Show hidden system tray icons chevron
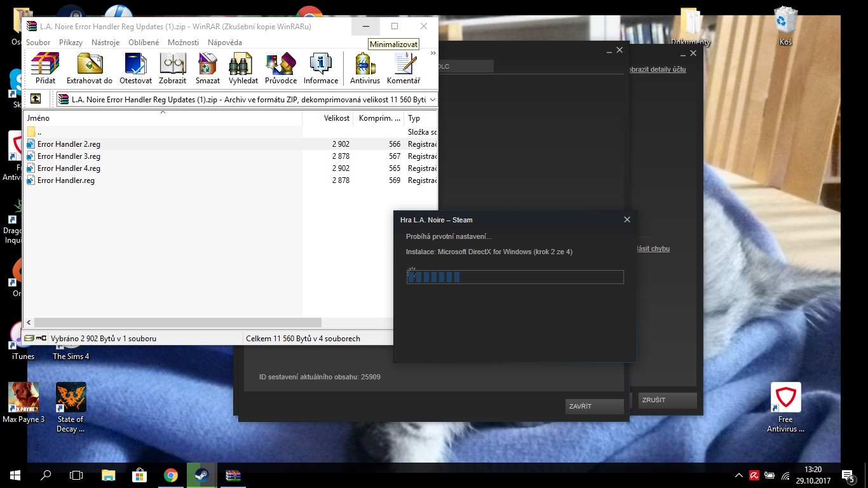Viewport: 868px width, 488px height. point(738,475)
